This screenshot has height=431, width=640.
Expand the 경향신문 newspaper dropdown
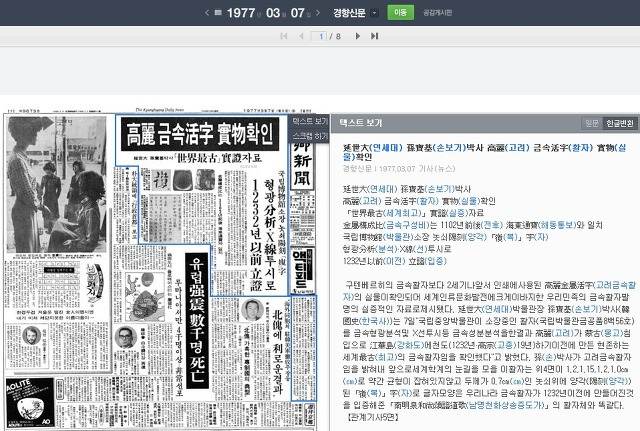pos(375,13)
